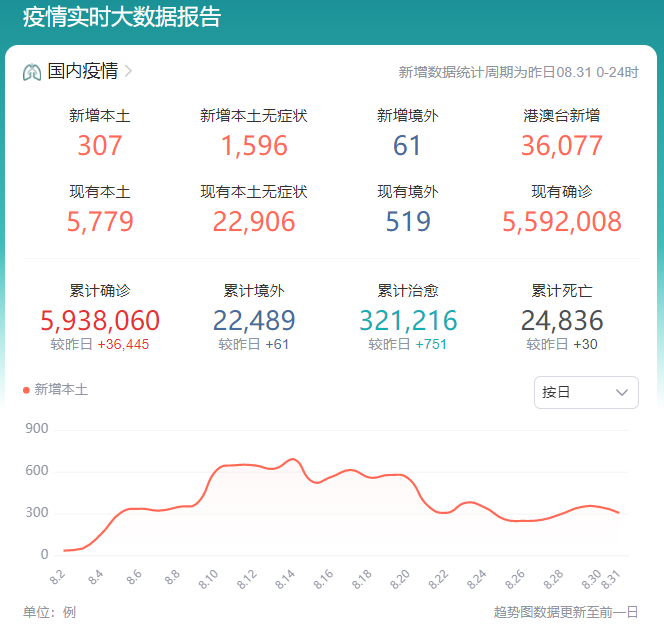664x630 pixels.
Task: Select the 新增本土 value 307
Action: [x=100, y=146]
